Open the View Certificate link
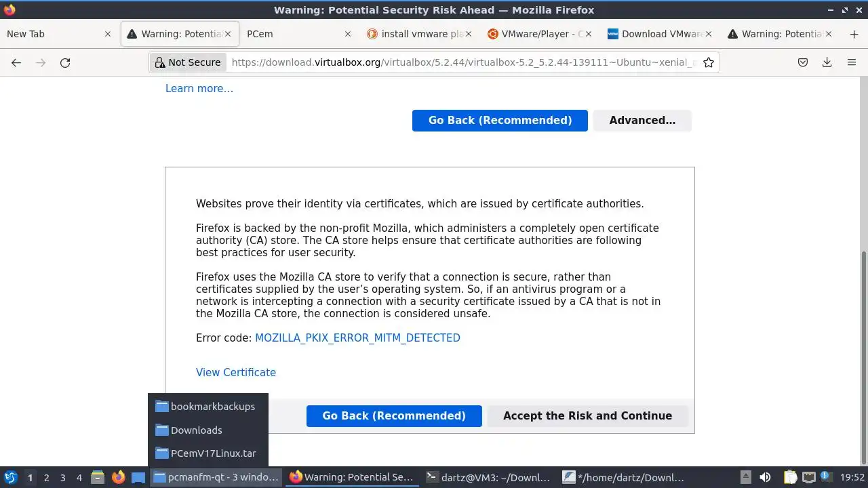Image resolution: width=868 pixels, height=488 pixels. 236,372
